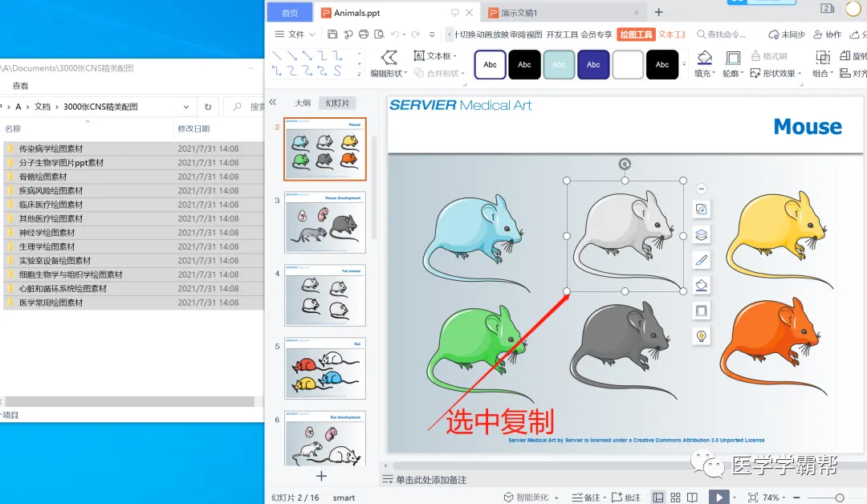Expand the connector shapes gallery arrow
Image resolution: width=867 pixels, height=504 pixels.
tap(360, 74)
